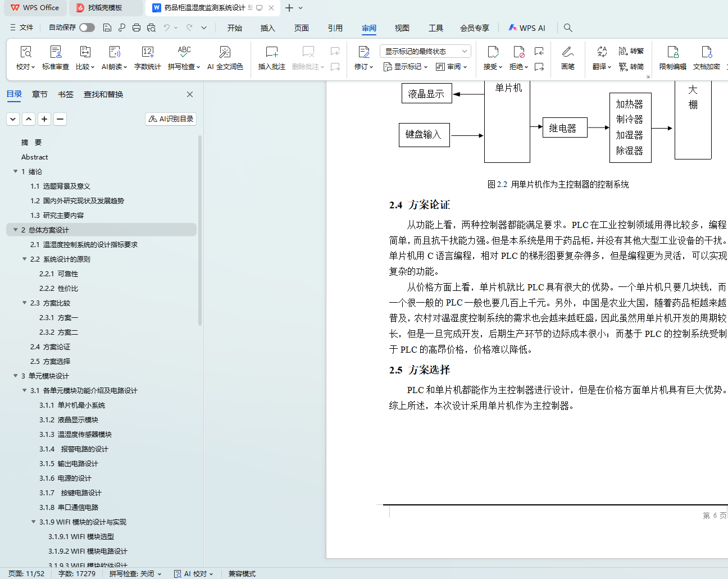Open the 显示标记的最终状态 dropdown
Viewport: 728px width, 579px height.
pos(425,51)
